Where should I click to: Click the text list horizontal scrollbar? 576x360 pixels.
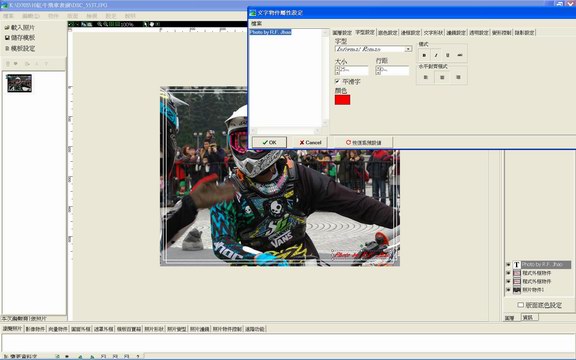[285, 130]
